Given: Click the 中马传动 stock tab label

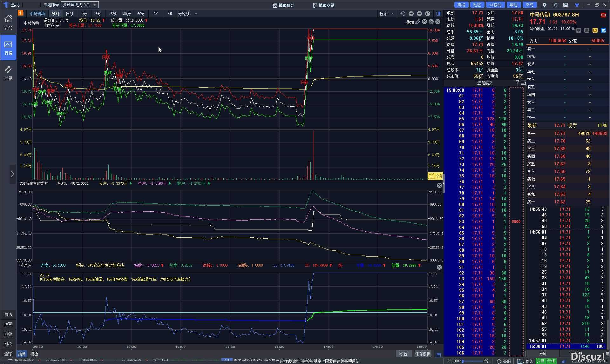Looking at the screenshot, I should [x=37, y=14].
